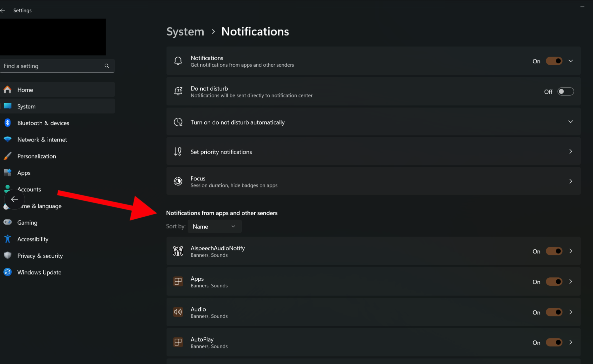593x364 pixels.
Task: Click the Notifications breadcrumb heading
Action: coord(255,32)
